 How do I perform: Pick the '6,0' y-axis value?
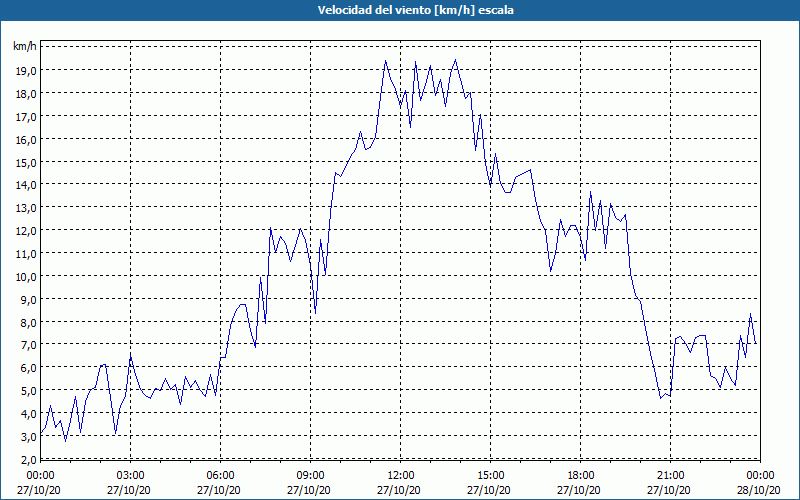29,368
